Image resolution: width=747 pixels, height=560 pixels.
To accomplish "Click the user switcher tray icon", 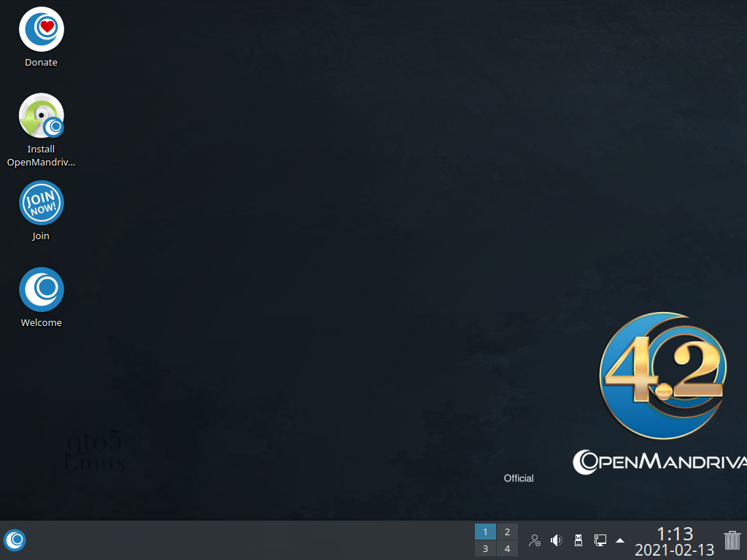I will point(534,540).
